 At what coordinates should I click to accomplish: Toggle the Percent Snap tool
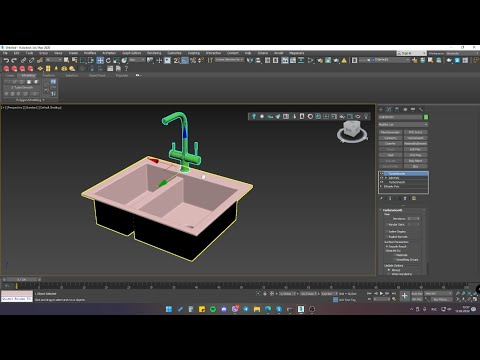(x=193, y=60)
